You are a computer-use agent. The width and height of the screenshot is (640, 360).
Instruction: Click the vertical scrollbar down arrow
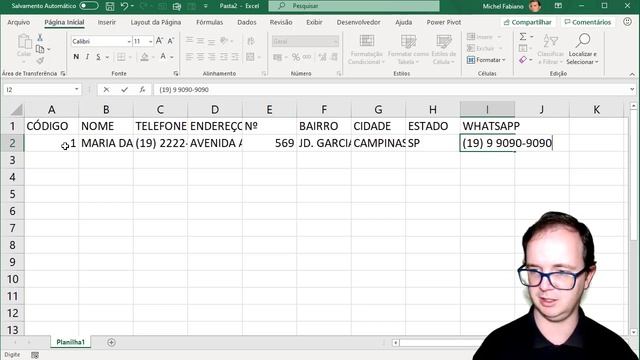(x=633, y=332)
